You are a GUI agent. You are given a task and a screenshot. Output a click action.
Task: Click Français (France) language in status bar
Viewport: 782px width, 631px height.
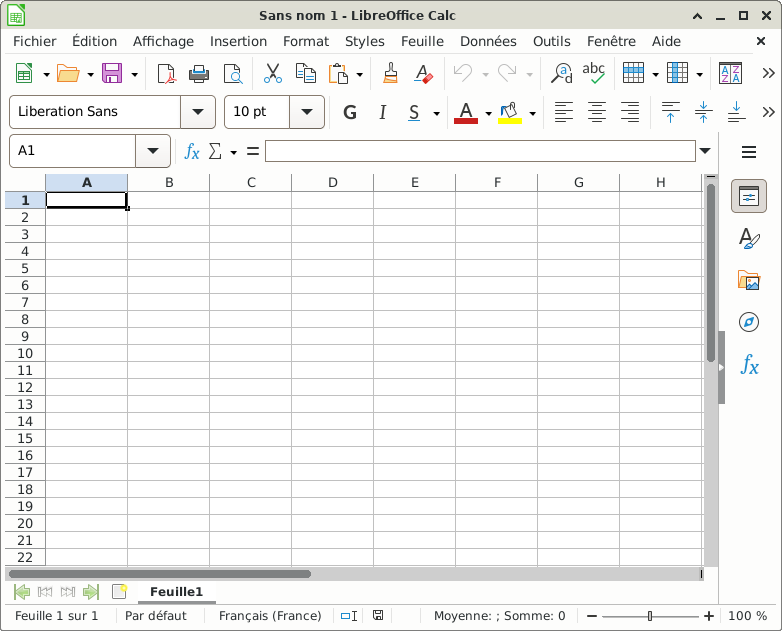click(270, 616)
